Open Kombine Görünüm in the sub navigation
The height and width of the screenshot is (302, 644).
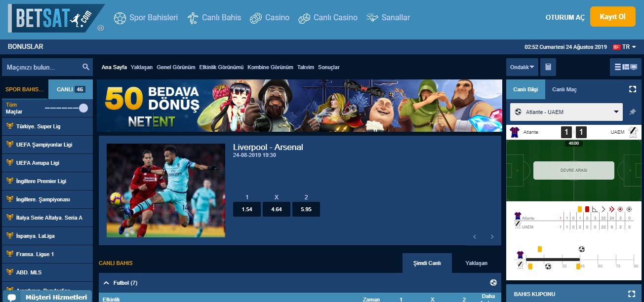click(270, 67)
